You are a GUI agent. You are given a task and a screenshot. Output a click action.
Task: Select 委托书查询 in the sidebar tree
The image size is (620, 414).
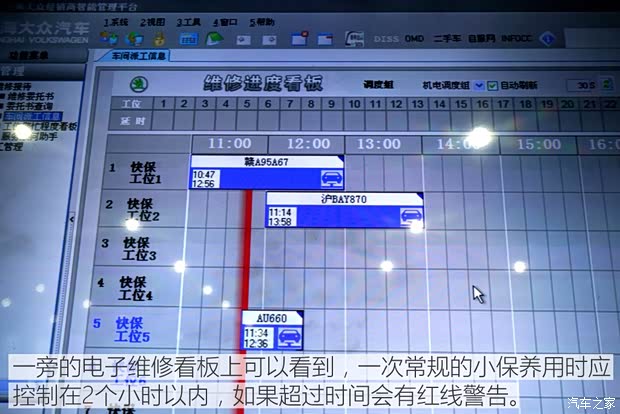(29, 106)
